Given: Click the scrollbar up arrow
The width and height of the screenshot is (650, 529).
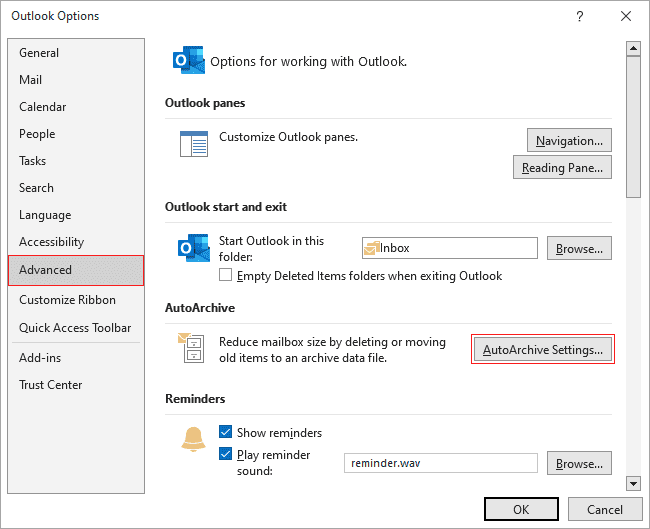Looking at the screenshot, I should click(633, 49).
